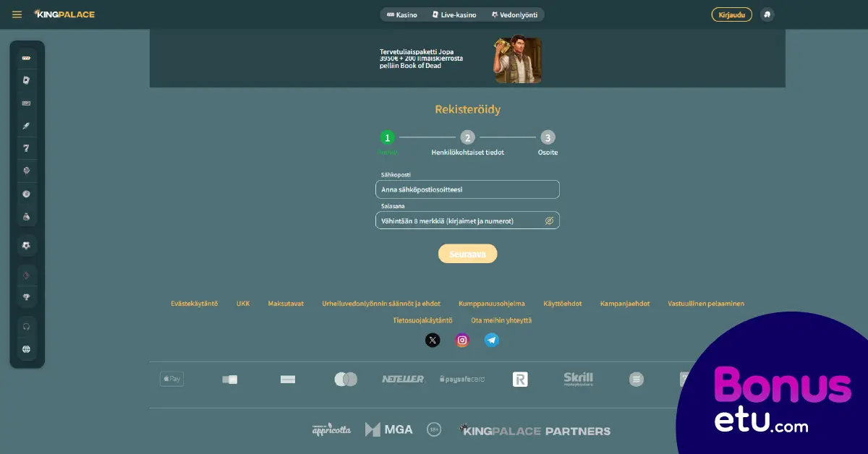Open the X social media icon

tap(433, 340)
